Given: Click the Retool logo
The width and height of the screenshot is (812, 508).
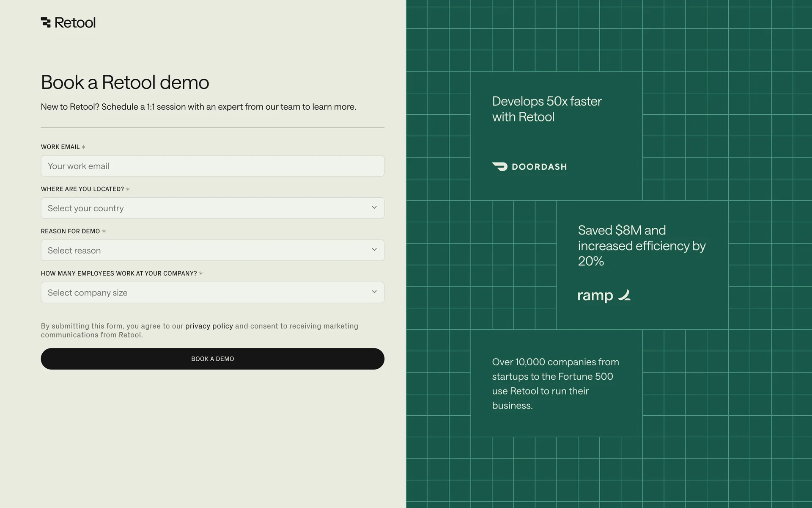Looking at the screenshot, I should [68, 22].
